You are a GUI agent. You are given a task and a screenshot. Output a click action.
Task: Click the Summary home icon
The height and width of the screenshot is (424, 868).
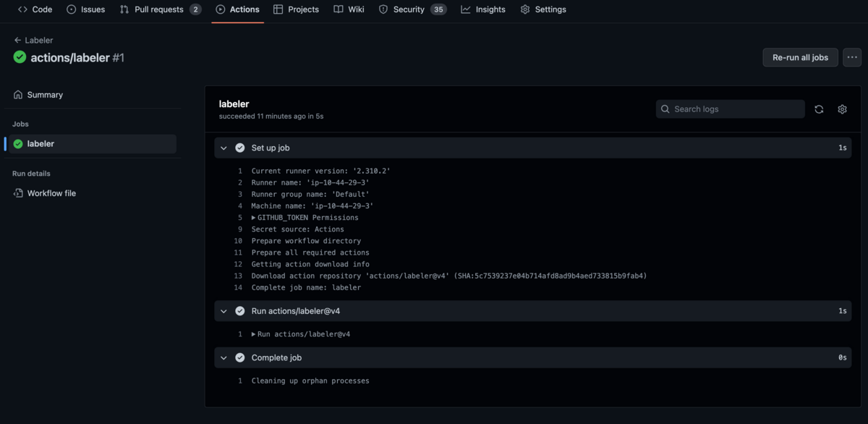pos(18,95)
